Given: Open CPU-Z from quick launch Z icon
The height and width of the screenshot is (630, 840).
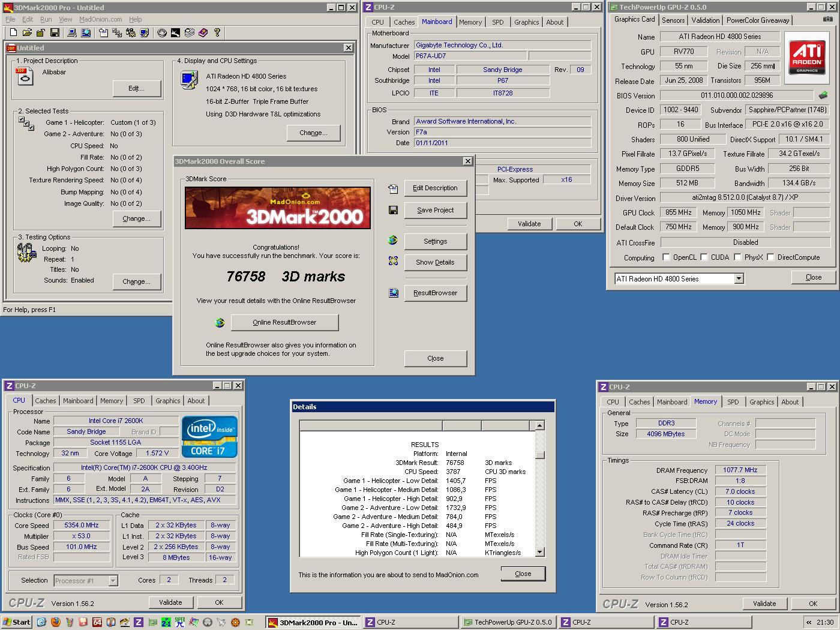Looking at the screenshot, I should [x=138, y=622].
